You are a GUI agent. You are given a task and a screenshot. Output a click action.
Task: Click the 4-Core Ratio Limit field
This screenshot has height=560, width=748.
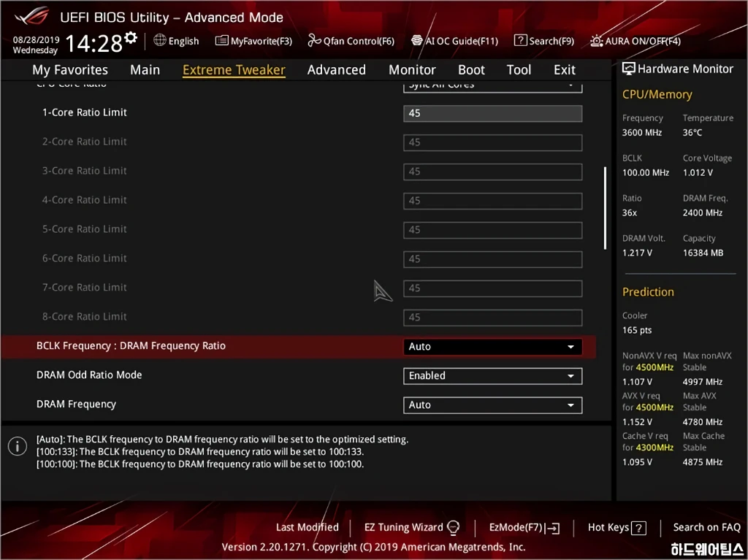click(492, 201)
